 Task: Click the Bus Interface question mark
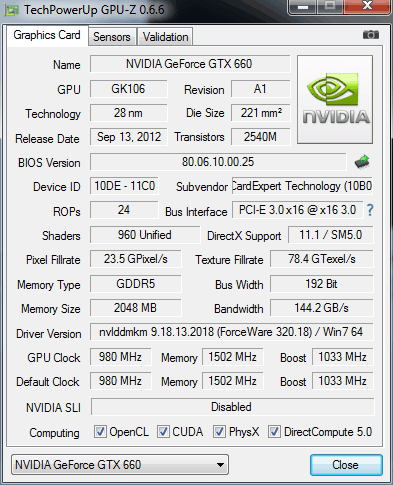point(370,210)
